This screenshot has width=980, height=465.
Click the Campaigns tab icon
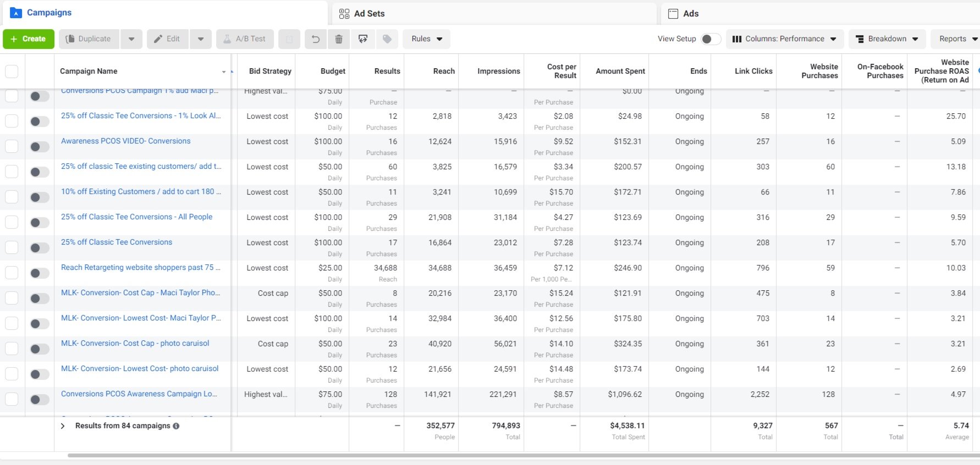tap(16, 13)
